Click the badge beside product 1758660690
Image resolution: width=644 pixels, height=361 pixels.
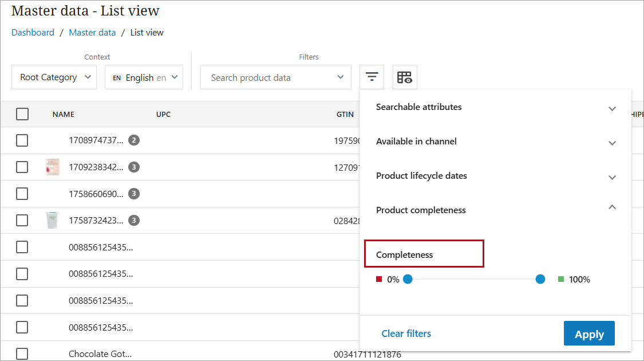point(134,194)
